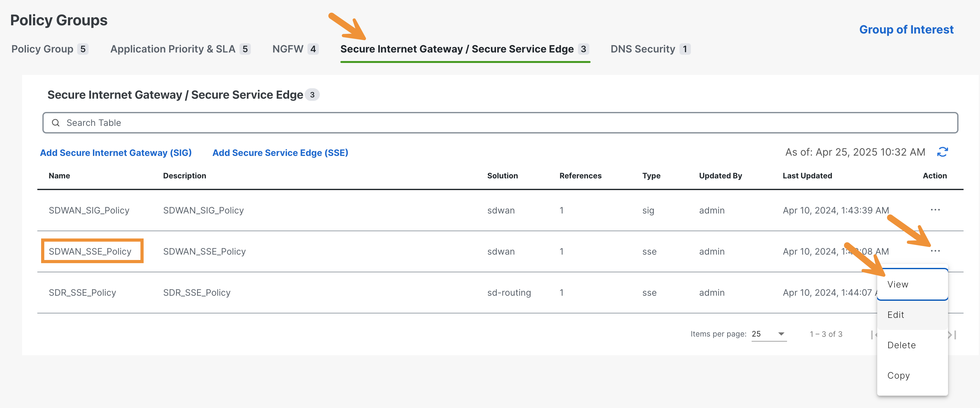Open action menu for SDWAN_SIG_Policy row

[x=935, y=210]
